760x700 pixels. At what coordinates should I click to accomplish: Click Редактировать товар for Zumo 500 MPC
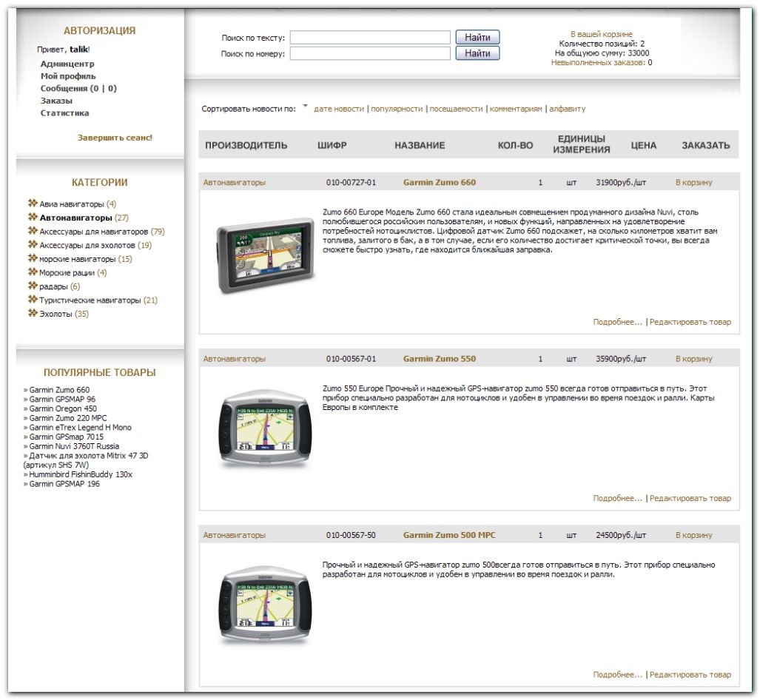point(690,675)
